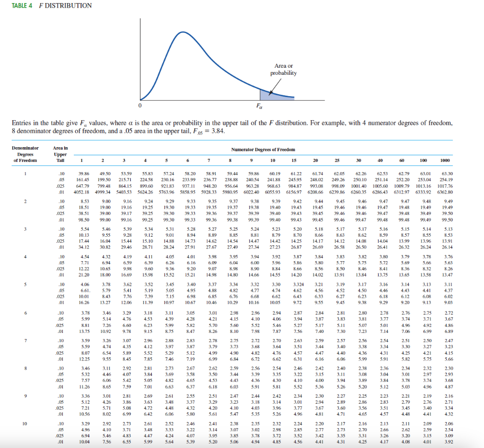Click the 'Numerator Degrees of Freedom' header
This screenshot has height=448, width=484.
pos(263,150)
